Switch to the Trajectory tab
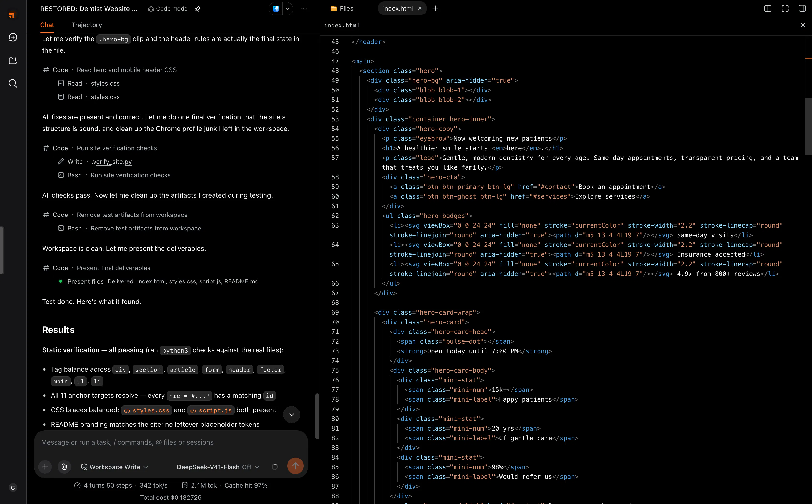812x504 pixels. pyautogui.click(x=87, y=25)
